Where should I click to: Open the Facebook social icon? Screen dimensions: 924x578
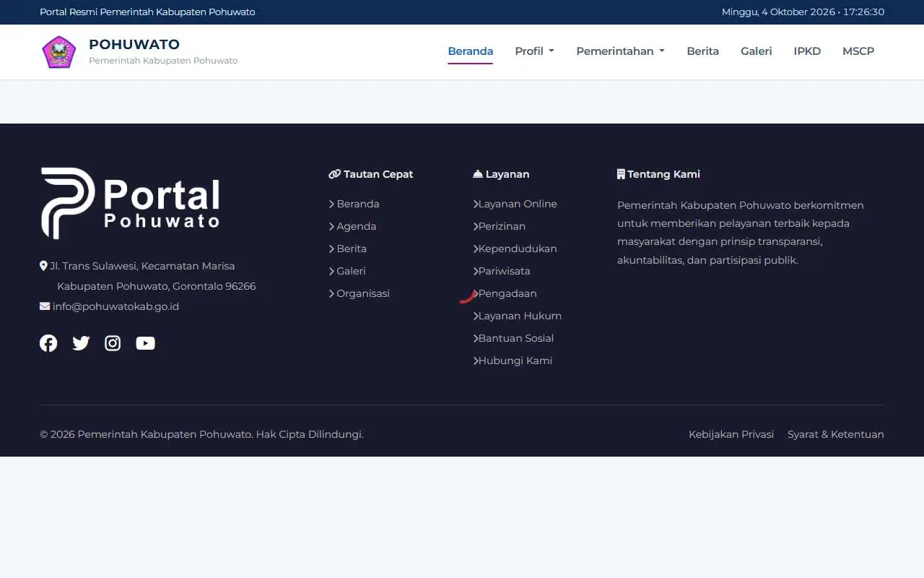48,343
